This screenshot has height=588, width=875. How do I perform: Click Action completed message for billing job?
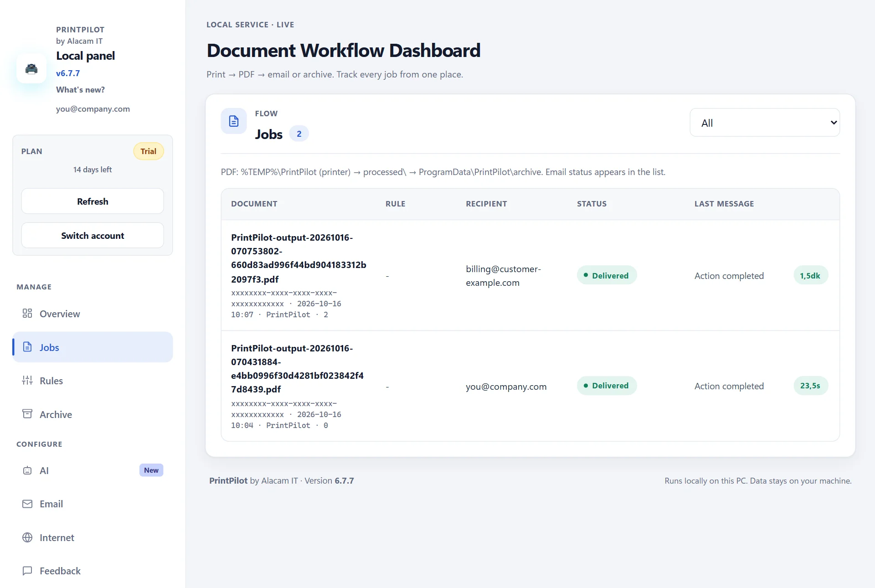[729, 276]
